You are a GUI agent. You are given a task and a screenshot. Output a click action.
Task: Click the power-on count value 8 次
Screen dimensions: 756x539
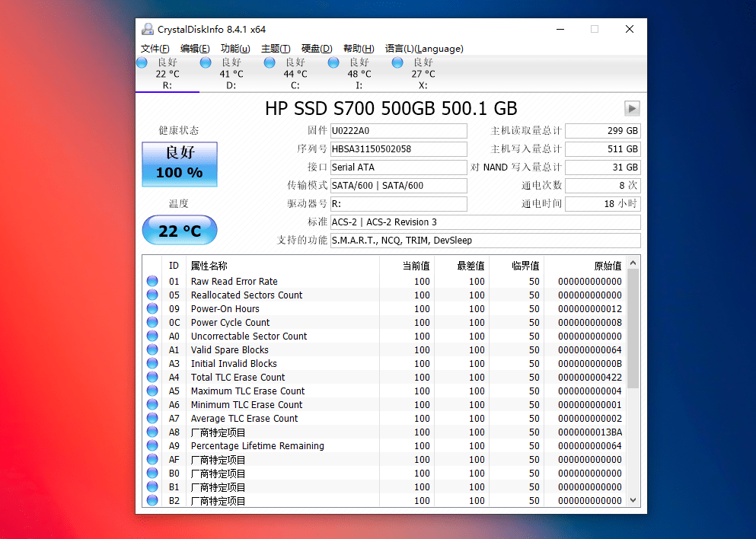(x=603, y=186)
